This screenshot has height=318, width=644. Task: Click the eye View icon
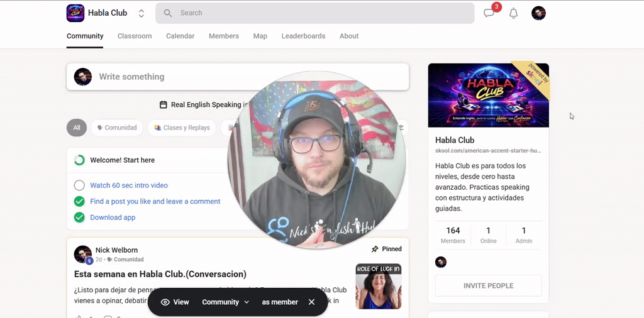pos(165,302)
